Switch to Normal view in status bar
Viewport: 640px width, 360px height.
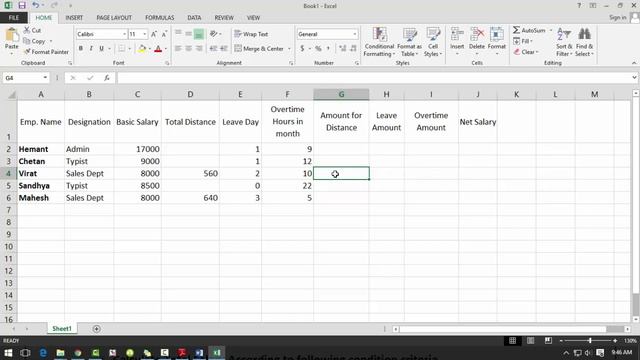point(513,340)
